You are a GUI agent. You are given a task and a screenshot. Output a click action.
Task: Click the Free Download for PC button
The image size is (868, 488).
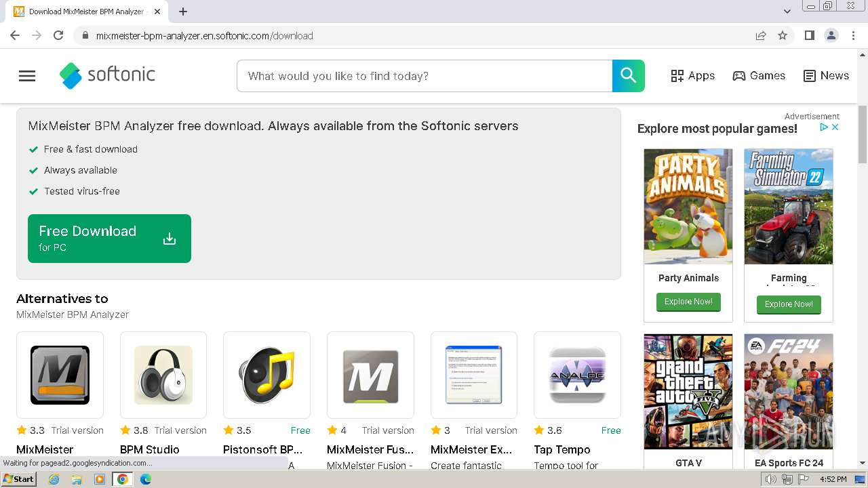click(109, 239)
